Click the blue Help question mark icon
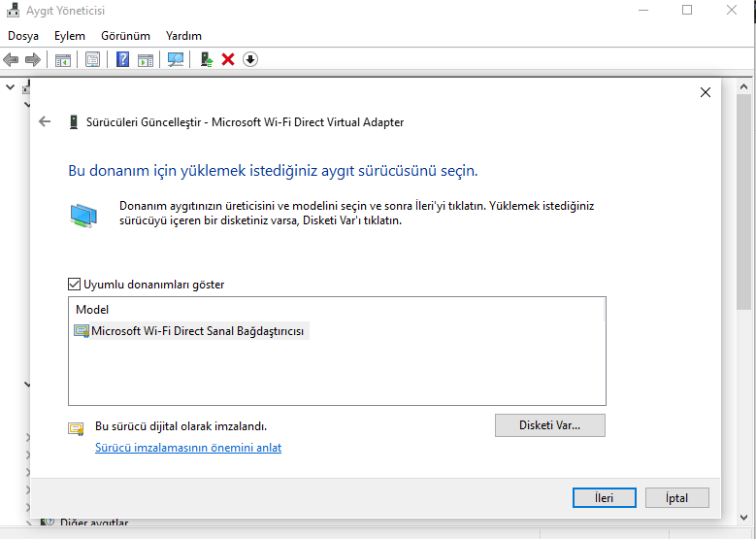Screen dimensions: 756x539 pyautogui.click(x=123, y=60)
